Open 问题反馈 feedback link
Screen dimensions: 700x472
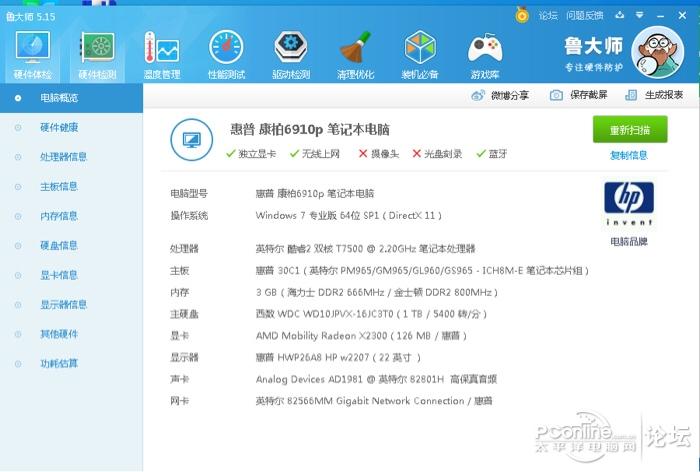tap(584, 16)
